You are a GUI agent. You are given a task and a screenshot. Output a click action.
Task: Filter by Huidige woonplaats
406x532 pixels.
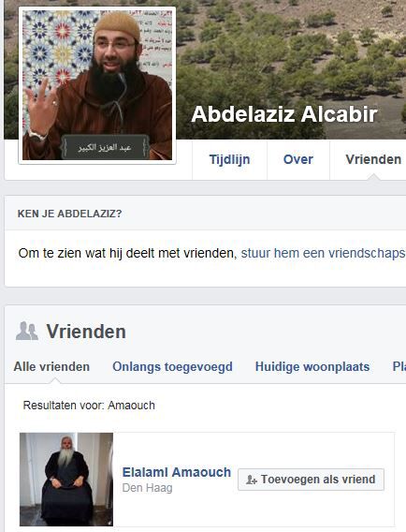pos(312,367)
